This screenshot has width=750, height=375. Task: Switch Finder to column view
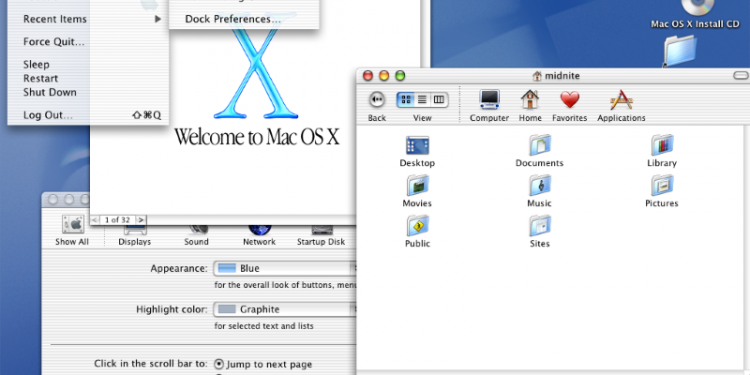tap(439, 99)
